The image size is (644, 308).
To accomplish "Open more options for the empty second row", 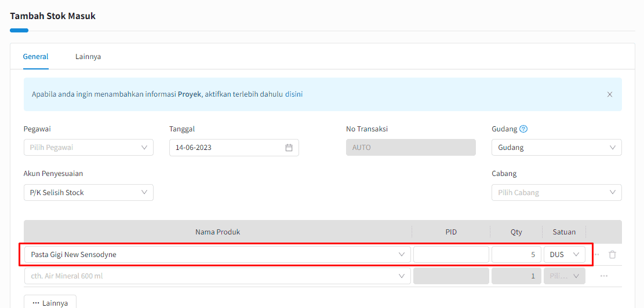I will 604,276.
